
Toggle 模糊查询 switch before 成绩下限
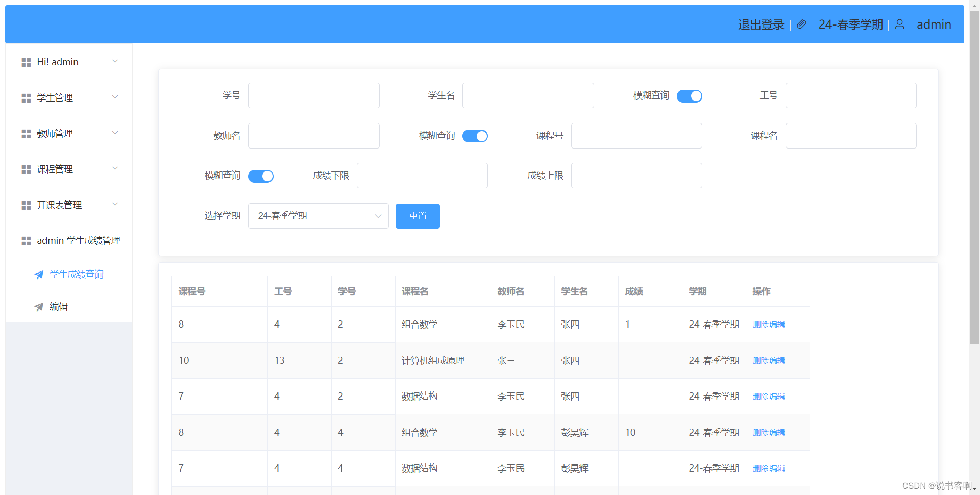[x=260, y=176]
